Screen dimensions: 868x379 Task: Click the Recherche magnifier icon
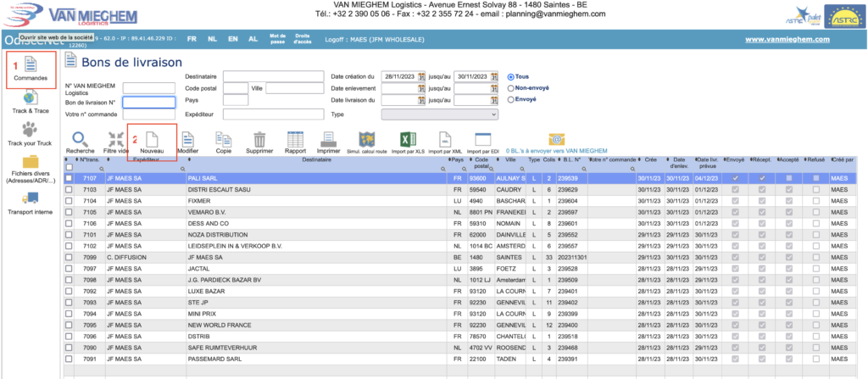(80, 140)
